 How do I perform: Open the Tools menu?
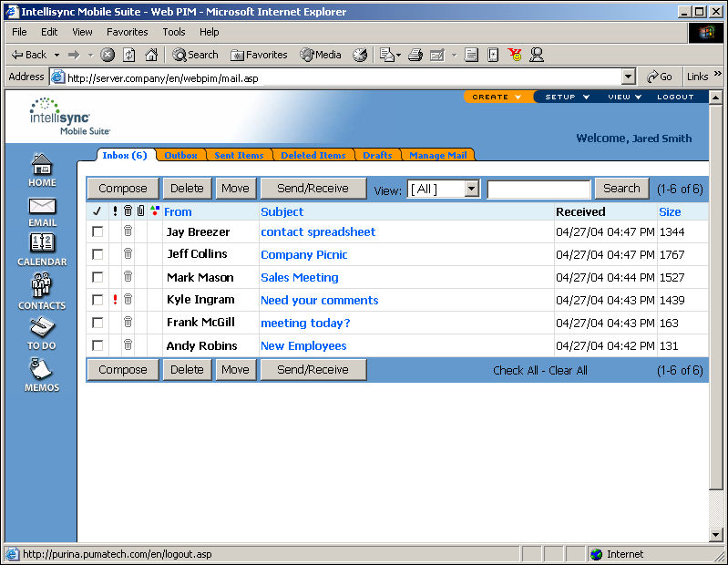click(x=174, y=32)
